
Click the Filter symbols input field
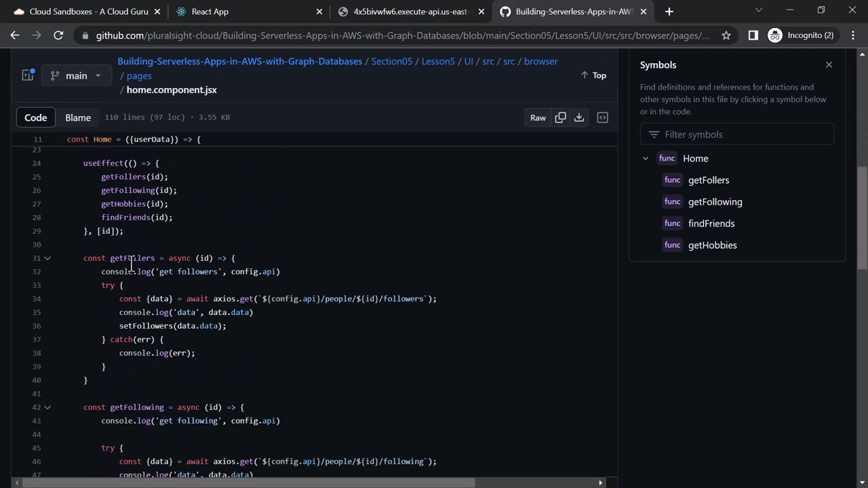tap(737, 134)
